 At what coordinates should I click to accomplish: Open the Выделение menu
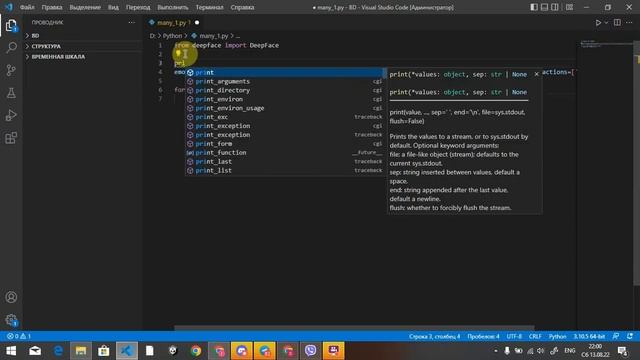tap(85, 7)
